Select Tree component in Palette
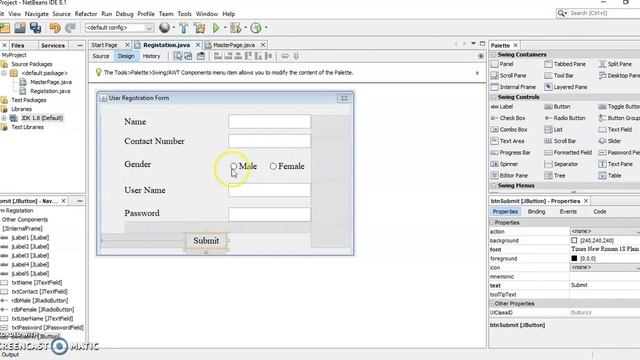640x360 pixels. 555,176
